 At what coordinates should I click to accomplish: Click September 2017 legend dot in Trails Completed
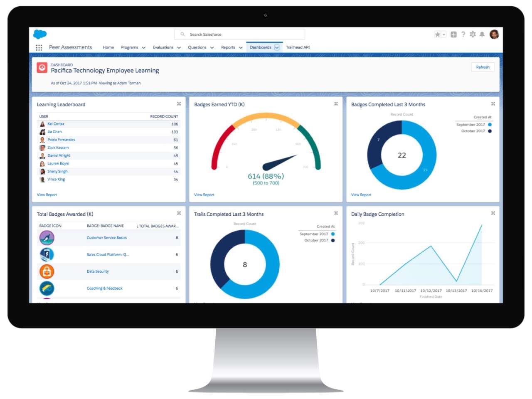(332, 234)
